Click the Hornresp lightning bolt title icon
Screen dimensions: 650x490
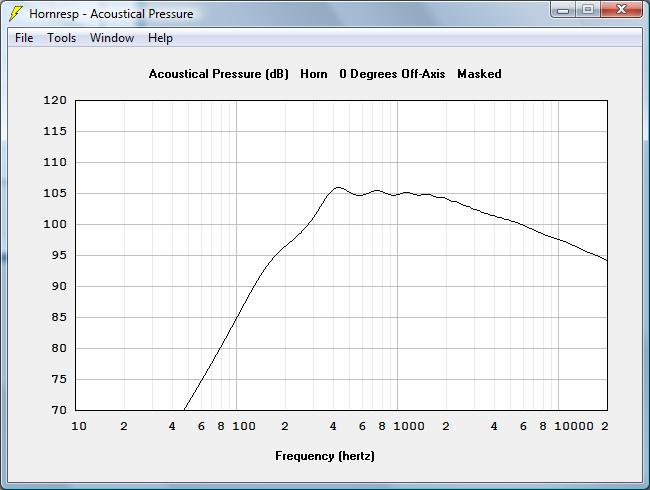pos(15,13)
